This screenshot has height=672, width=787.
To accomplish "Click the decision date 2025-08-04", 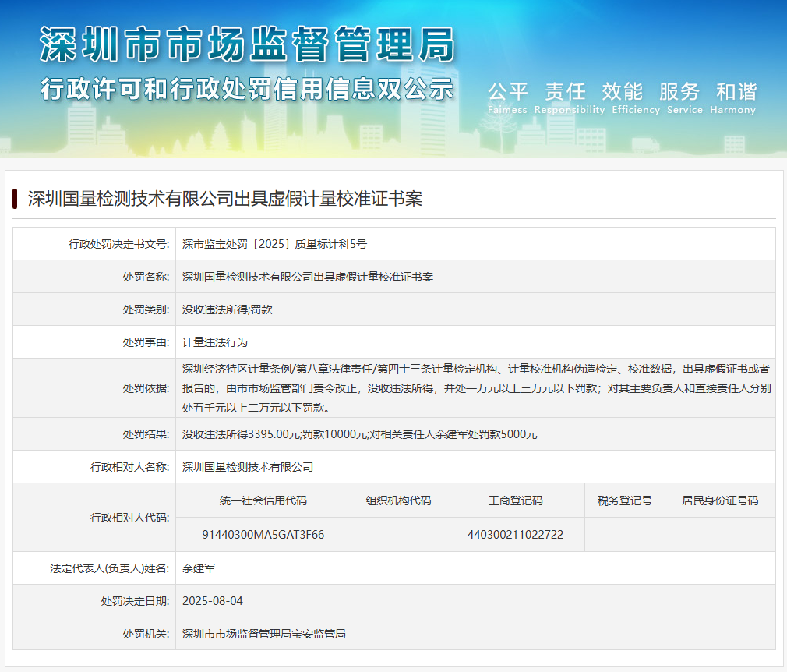I will tap(213, 601).
